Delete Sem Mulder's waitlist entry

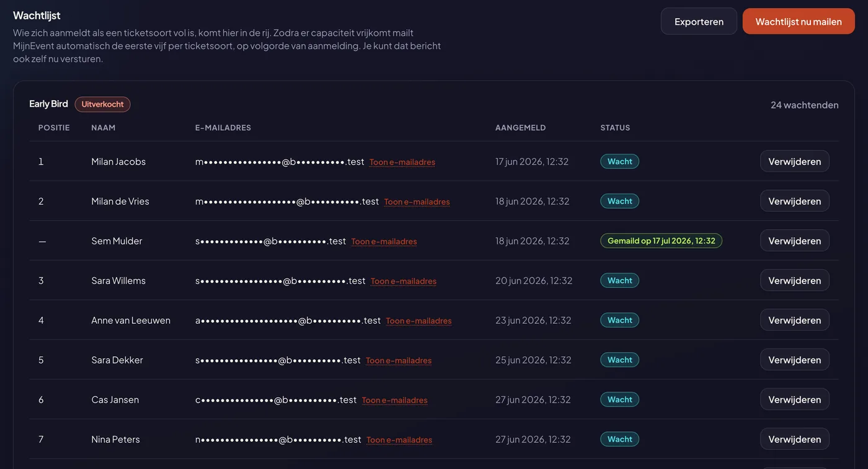tap(794, 241)
